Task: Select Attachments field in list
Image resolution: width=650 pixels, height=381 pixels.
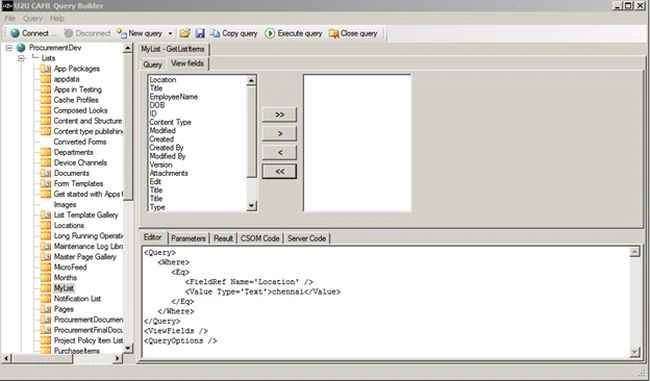Action: pos(169,173)
